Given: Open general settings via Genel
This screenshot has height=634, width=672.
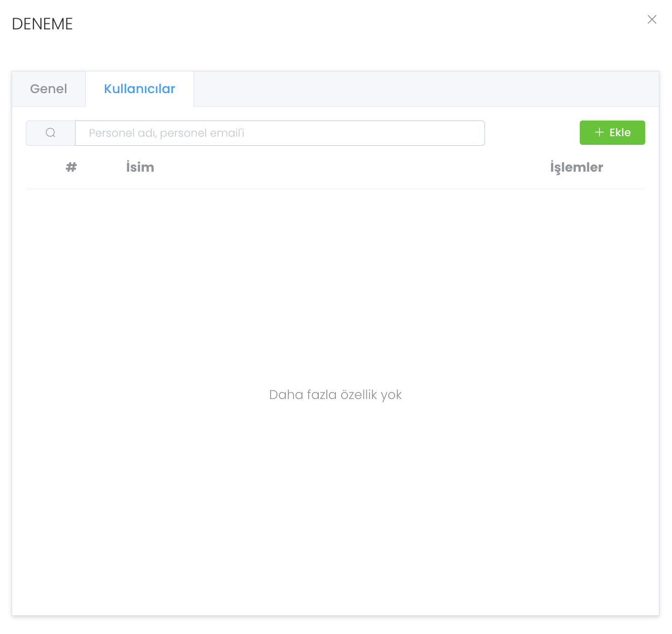Looking at the screenshot, I should click(x=49, y=89).
